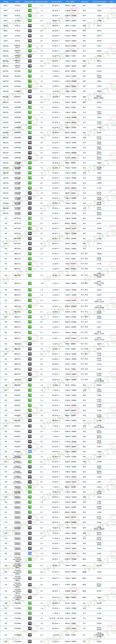Click petrol icon of TOURAN 1.8 CJSA row

30,613
